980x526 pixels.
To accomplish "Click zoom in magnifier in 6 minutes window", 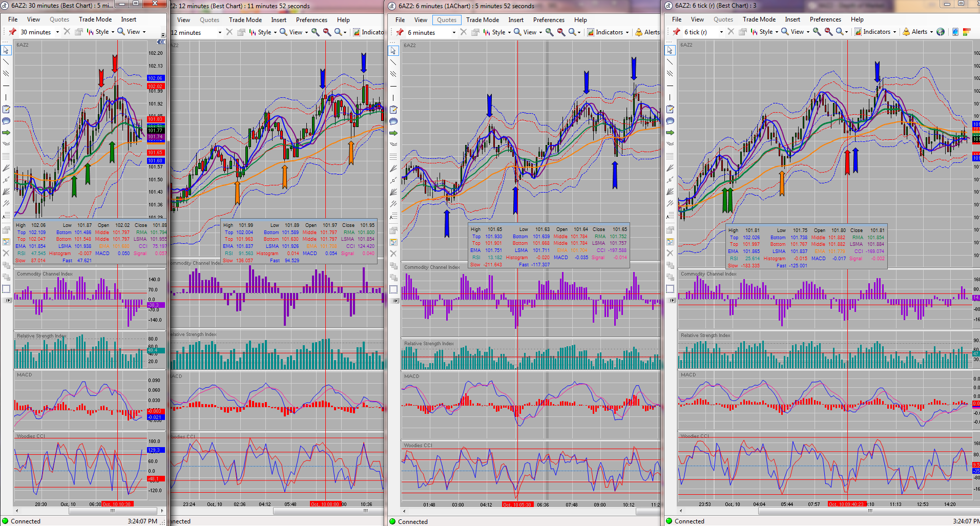I will tap(549, 32).
